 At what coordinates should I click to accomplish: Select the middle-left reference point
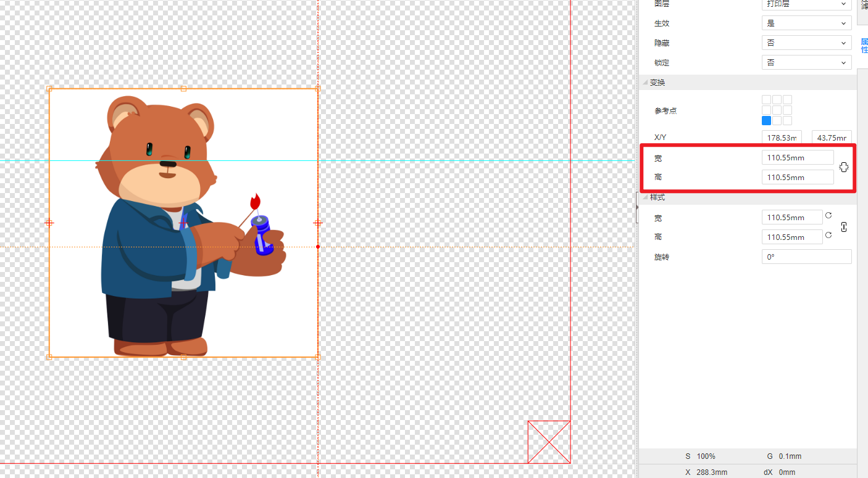tap(766, 110)
